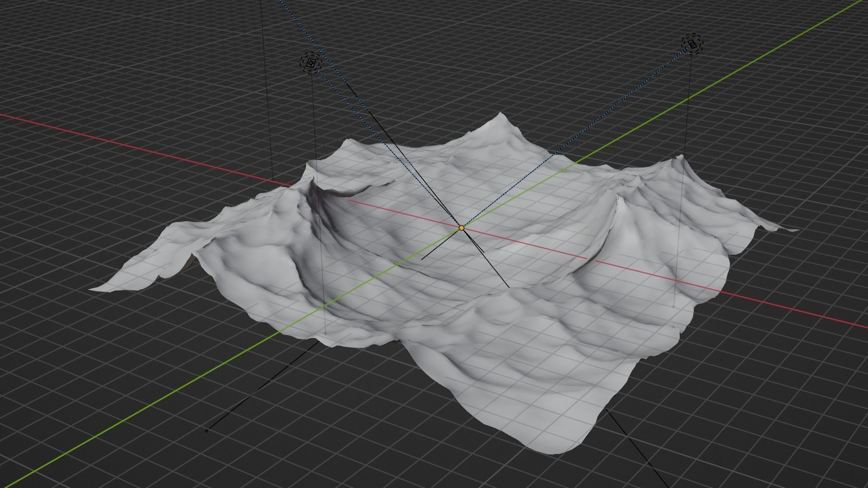Select the upper right light object icon
Viewport: 868px width, 488px height.
pyautogui.click(x=693, y=44)
